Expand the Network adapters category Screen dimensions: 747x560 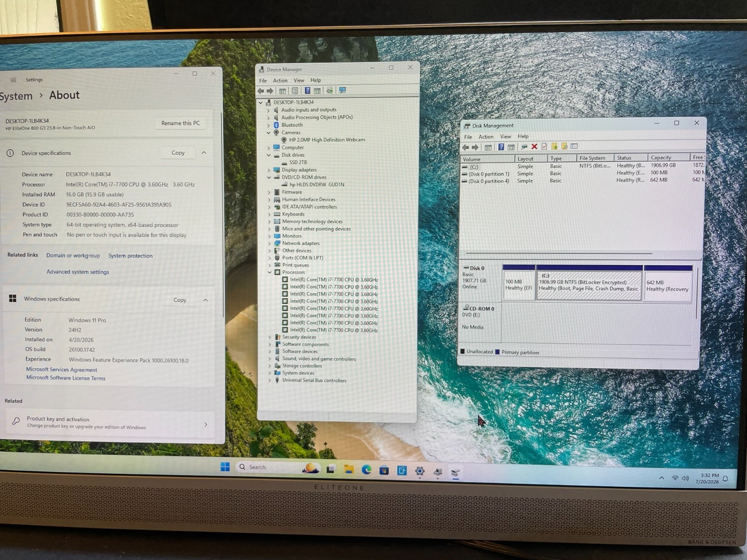coord(269,244)
